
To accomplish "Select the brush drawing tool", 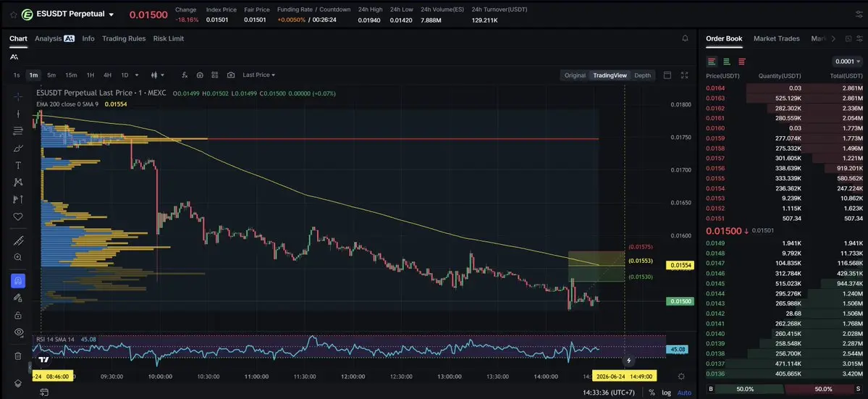I will click(x=17, y=148).
